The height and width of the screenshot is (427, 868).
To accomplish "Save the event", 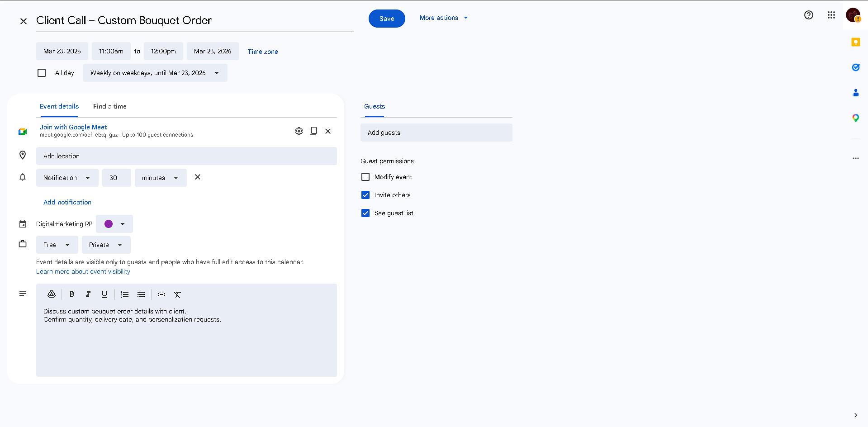I will click(387, 19).
